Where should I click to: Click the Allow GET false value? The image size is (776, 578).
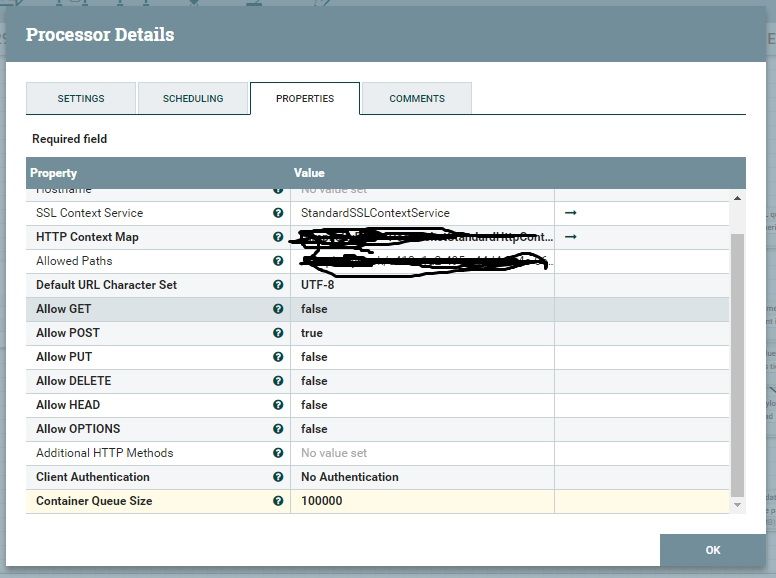coord(314,309)
